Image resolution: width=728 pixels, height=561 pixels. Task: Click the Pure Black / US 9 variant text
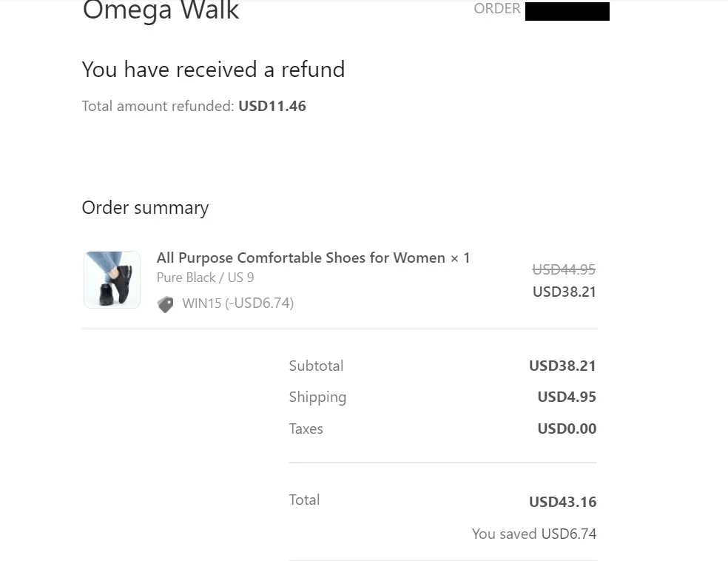tap(205, 278)
